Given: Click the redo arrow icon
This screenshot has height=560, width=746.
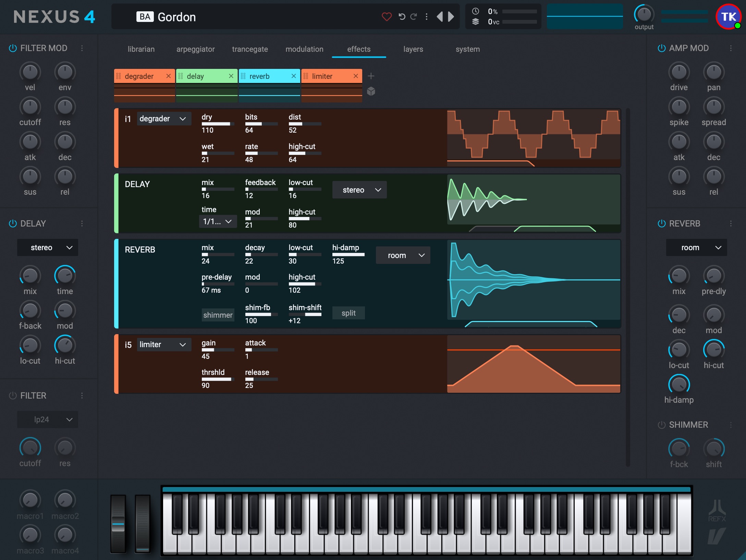Looking at the screenshot, I should point(414,16).
